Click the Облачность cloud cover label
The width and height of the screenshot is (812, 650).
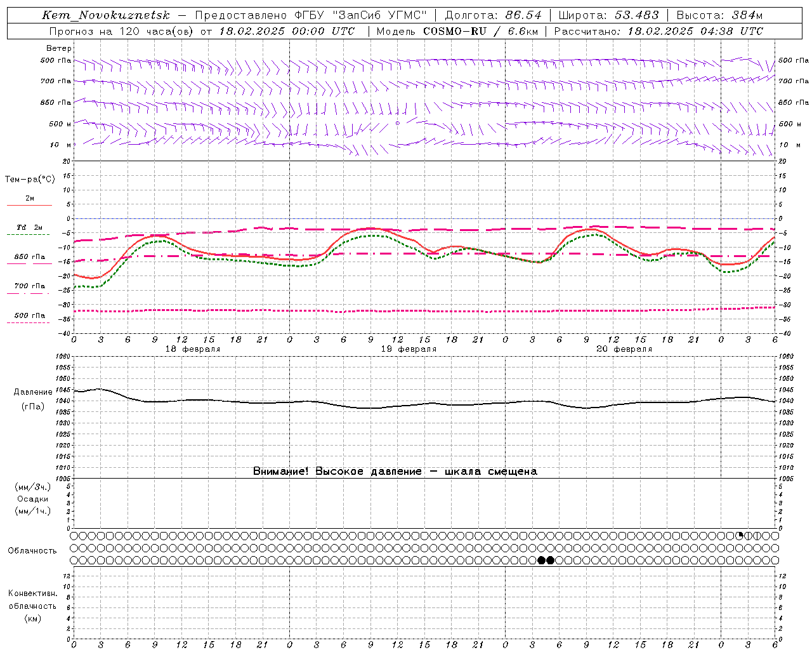pos(32,550)
